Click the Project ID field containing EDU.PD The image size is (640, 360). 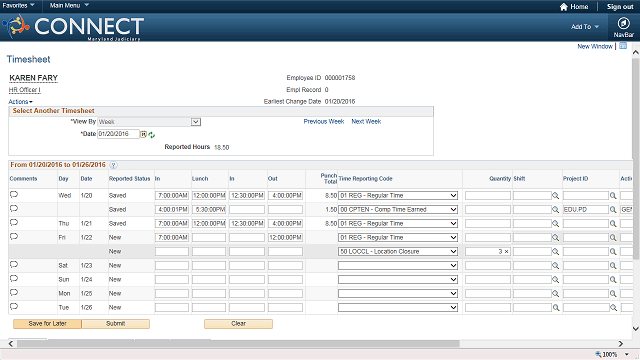pyautogui.click(x=586, y=209)
